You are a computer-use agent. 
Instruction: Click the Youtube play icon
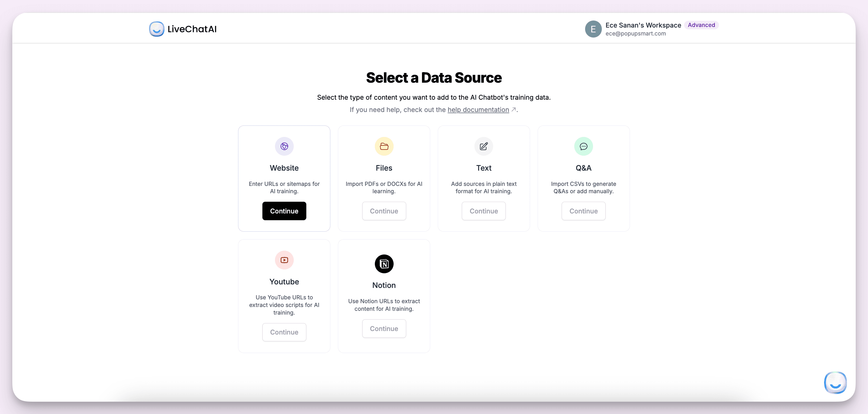tap(284, 260)
